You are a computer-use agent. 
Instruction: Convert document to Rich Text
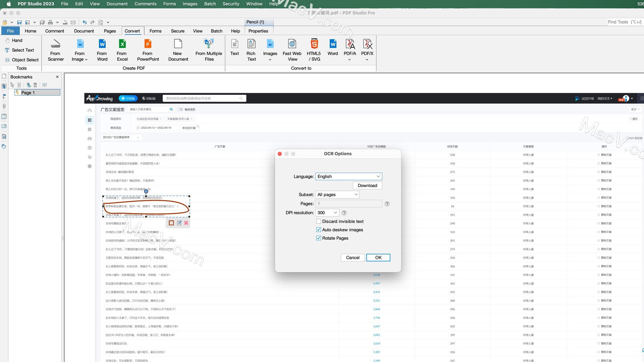[251, 50]
